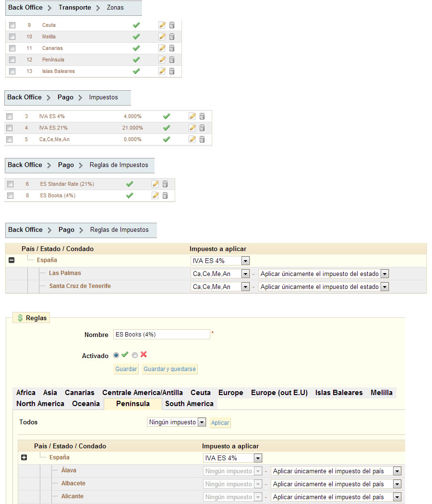Edit the IVA ES 4% tax

[192, 116]
